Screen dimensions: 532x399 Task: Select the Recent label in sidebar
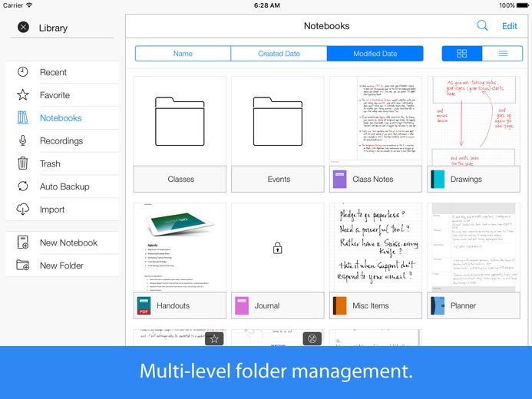pos(53,72)
